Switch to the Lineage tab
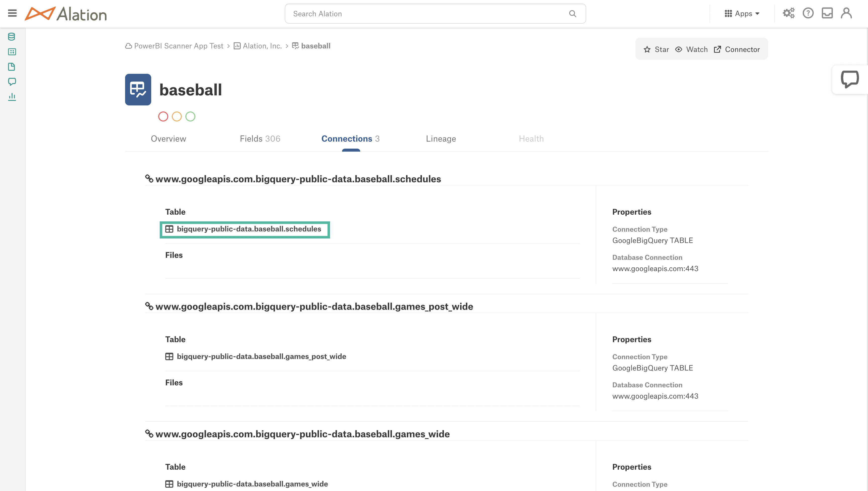 click(x=441, y=139)
